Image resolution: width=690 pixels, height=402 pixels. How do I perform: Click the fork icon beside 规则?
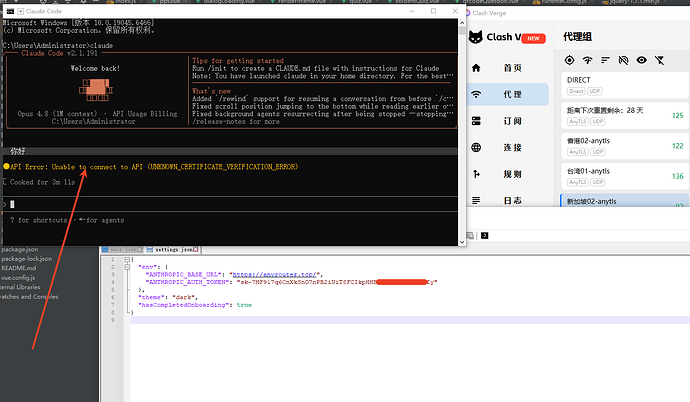(476, 174)
